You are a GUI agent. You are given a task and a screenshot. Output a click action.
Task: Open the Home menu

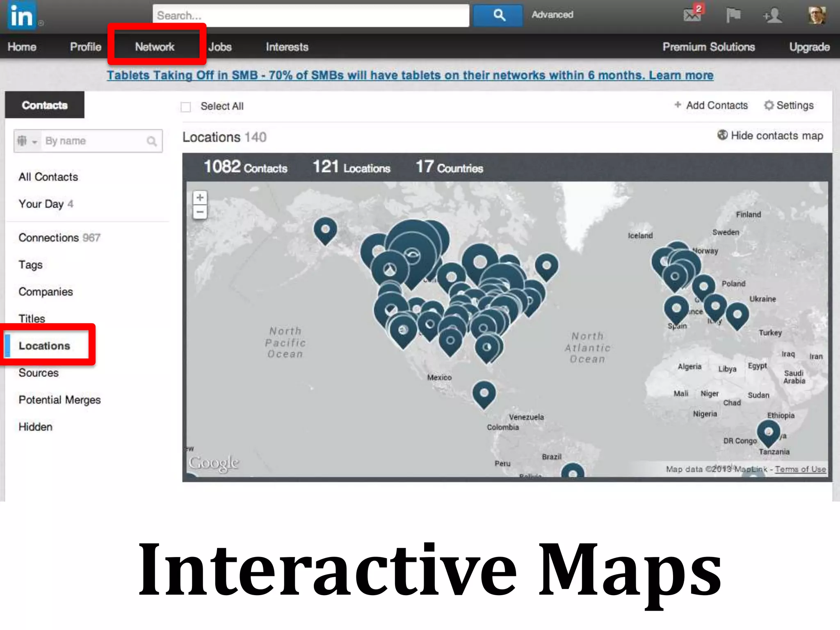pos(22,47)
